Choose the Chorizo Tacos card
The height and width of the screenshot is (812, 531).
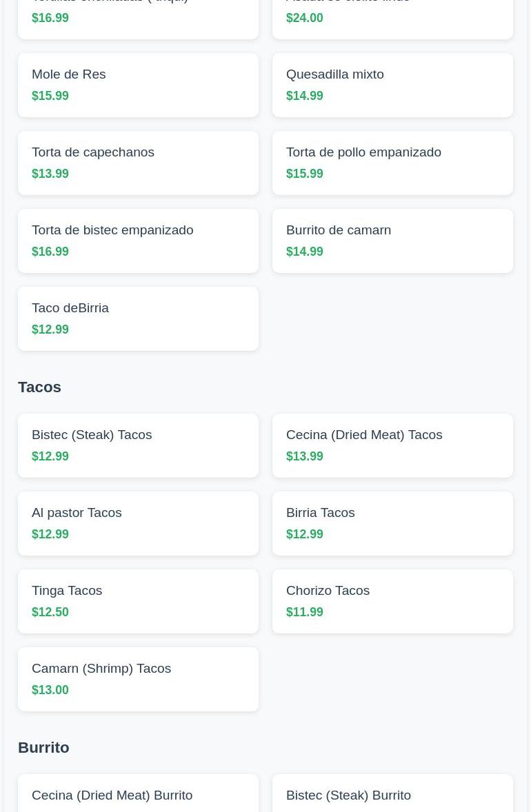coord(392,601)
